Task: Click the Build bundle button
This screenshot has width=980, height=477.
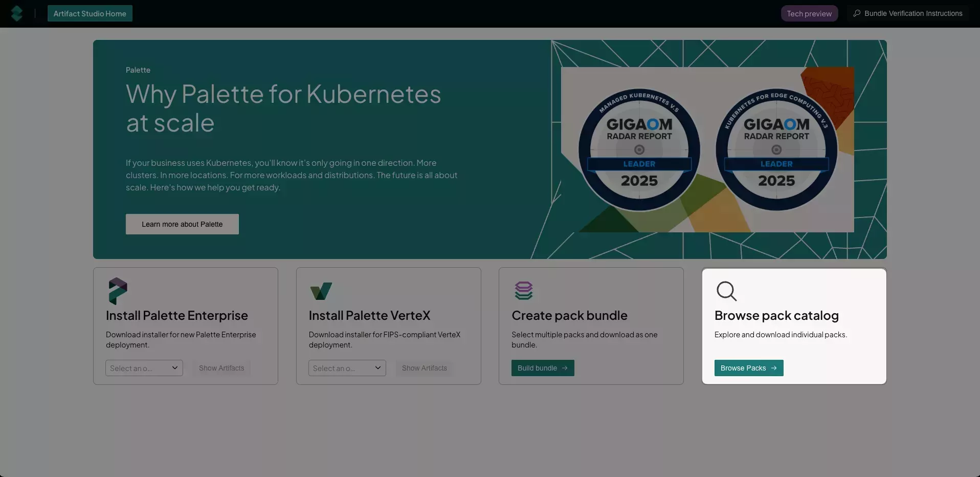Action: point(543,367)
